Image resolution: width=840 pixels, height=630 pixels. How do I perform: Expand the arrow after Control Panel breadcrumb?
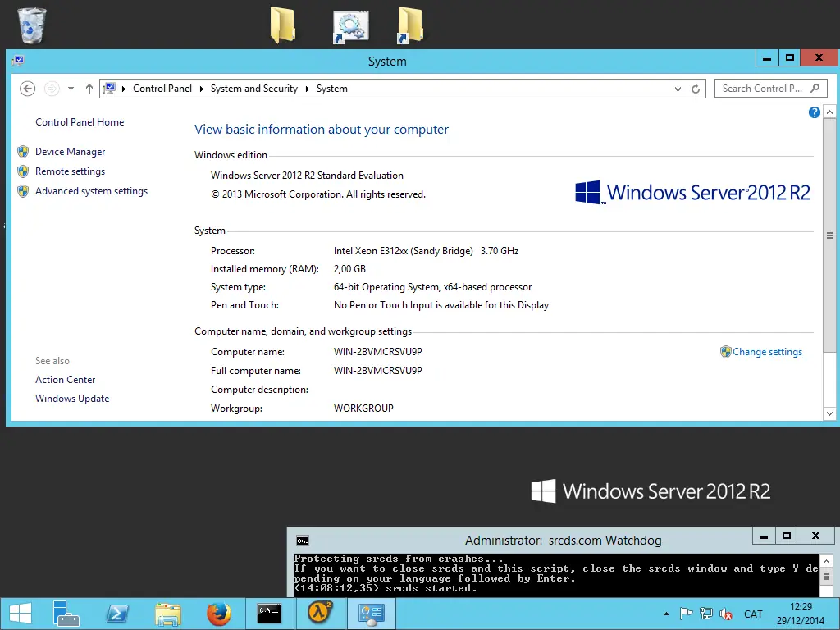[202, 89]
